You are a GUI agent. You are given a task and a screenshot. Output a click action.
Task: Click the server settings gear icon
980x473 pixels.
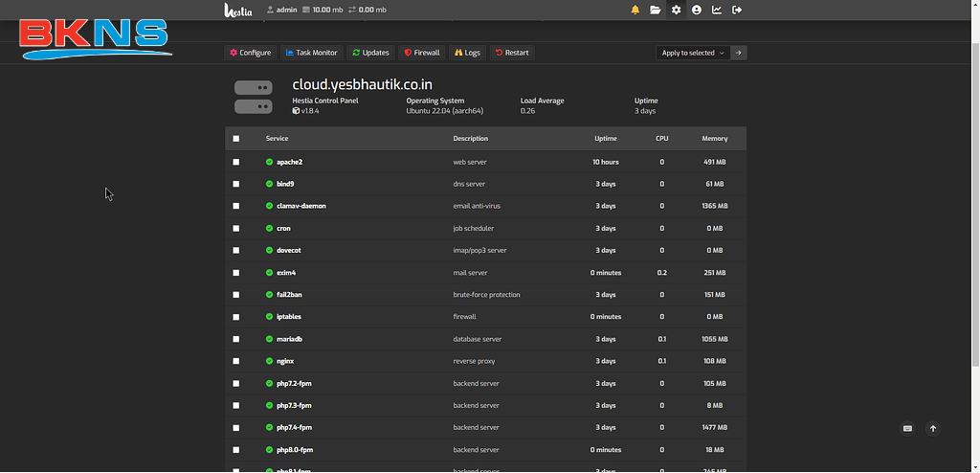677,10
